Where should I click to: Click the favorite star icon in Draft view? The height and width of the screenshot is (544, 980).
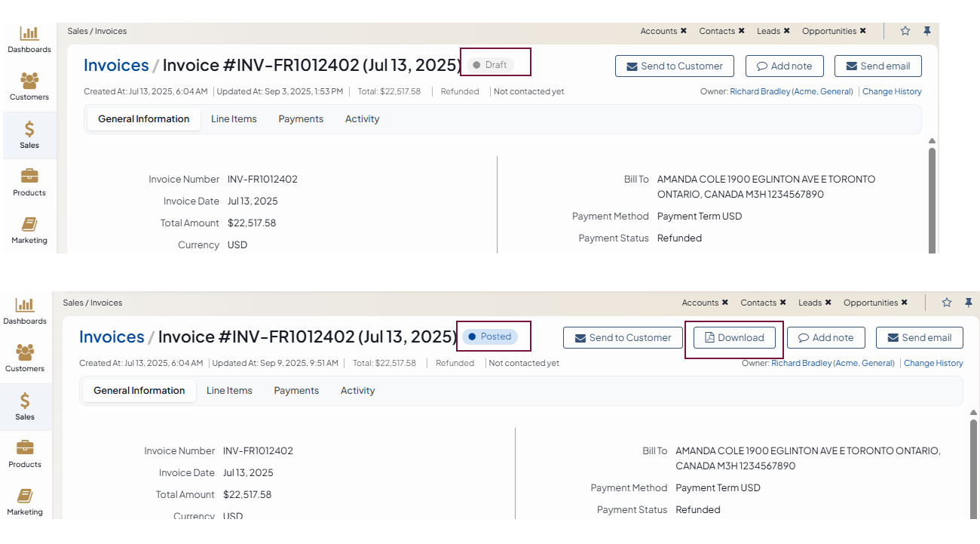[x=905, y=31]
